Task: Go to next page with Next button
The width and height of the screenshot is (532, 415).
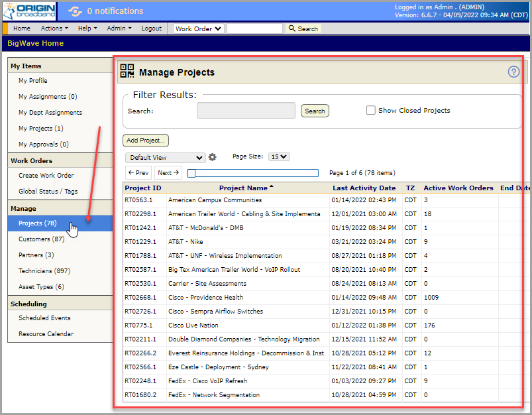Action: 168,172
